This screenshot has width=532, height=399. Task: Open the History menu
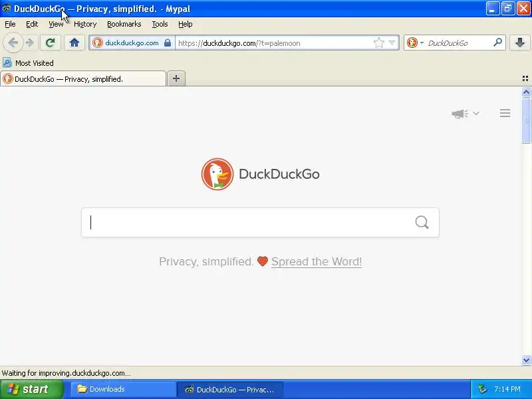85,24
